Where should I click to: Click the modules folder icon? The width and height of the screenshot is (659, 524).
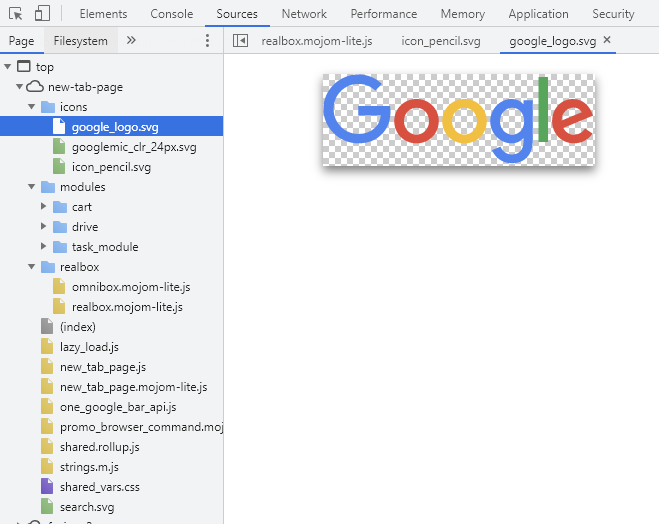point(48,187)
